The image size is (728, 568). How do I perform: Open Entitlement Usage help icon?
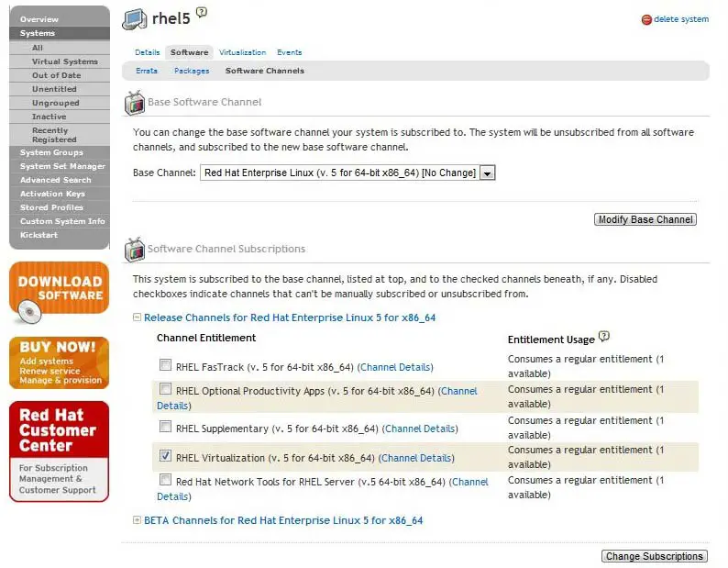point(603,337)
